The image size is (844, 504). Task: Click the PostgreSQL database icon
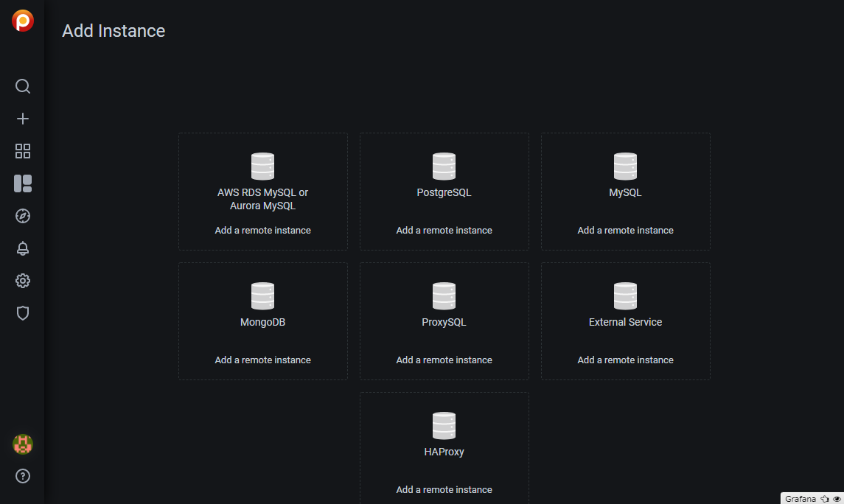(444, 167)
